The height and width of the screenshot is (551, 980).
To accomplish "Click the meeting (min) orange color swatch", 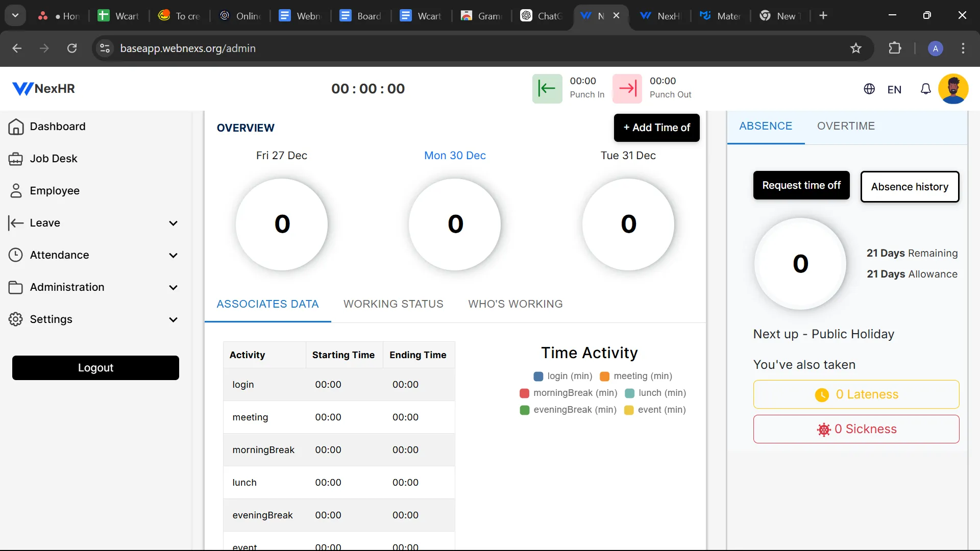I will coord(604,377).
